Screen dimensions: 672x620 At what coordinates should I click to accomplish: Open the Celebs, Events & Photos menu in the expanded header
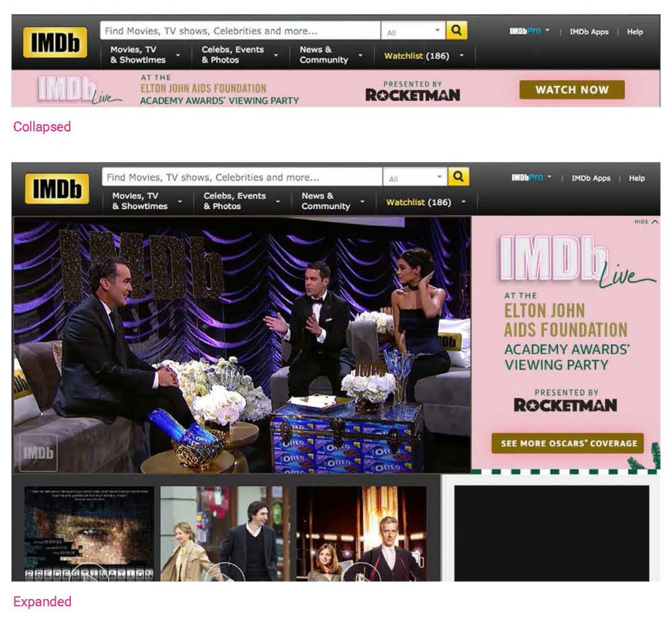[241, 201]
